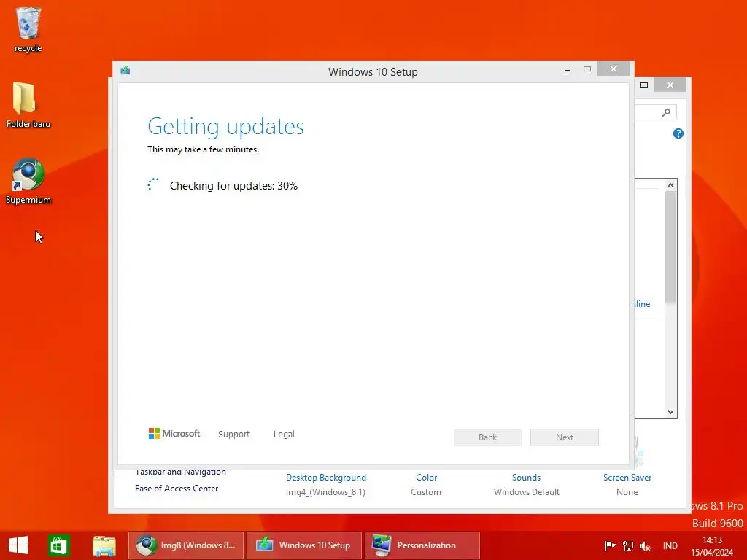Open Desktop Background settings link
Image resolution: width=747 pixels, height=560 pixels.
pyautogui.click(x=326, y=477)
